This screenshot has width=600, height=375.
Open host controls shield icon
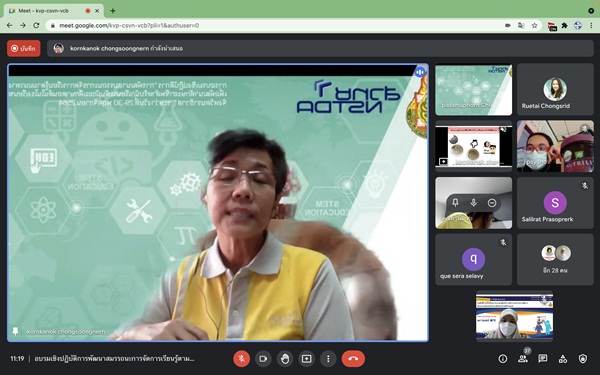tap(582, 359)
